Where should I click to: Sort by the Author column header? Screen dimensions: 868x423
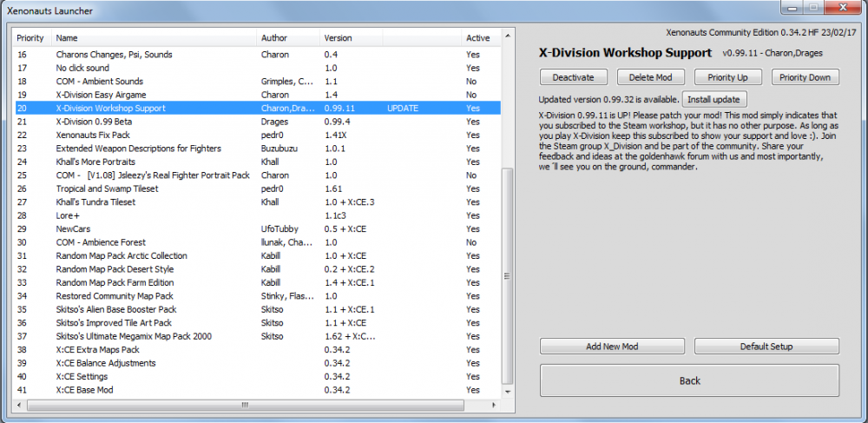tap(289, 38)
